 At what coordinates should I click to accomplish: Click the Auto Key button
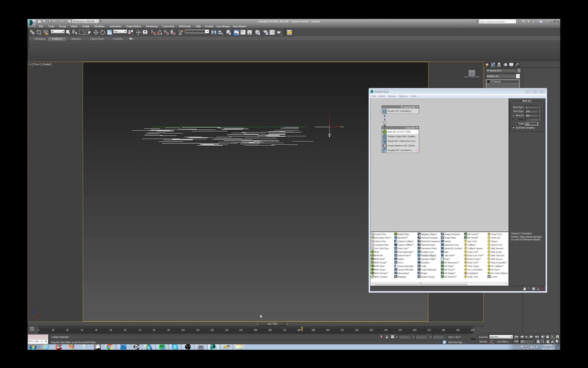coord(483,337)
